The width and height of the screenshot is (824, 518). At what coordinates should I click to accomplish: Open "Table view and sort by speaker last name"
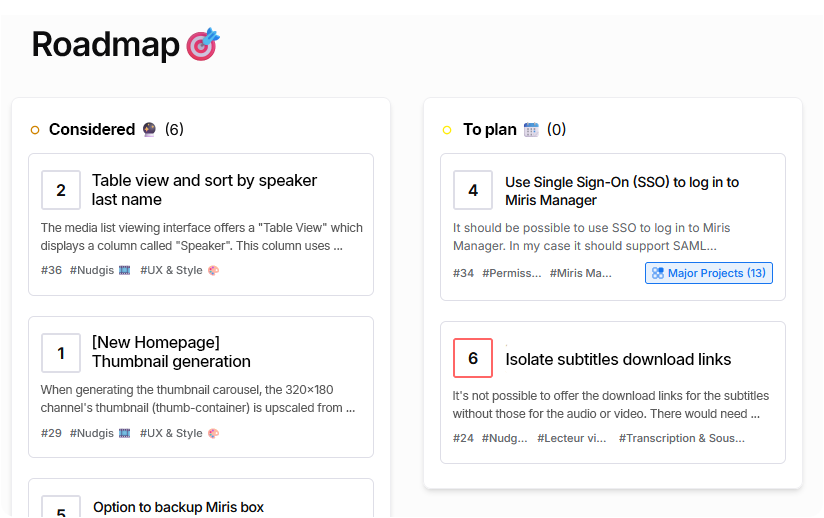coord(204,190)
